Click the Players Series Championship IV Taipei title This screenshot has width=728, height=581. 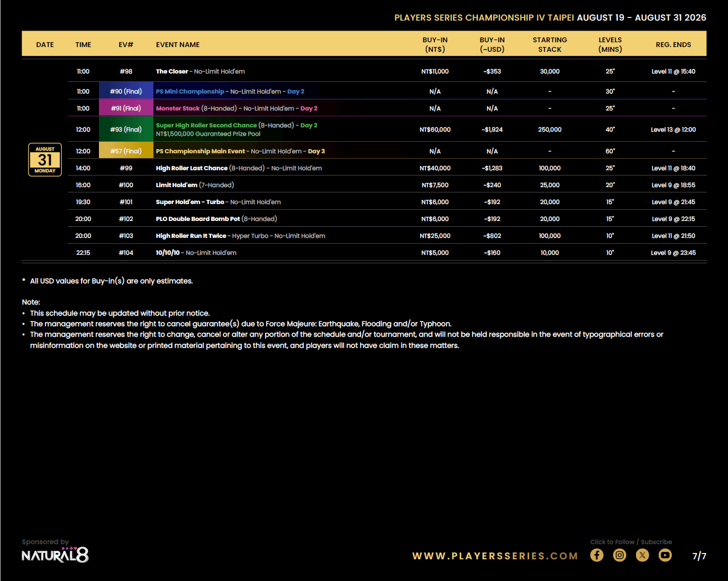pyautogui.click(x=484, y=17)
